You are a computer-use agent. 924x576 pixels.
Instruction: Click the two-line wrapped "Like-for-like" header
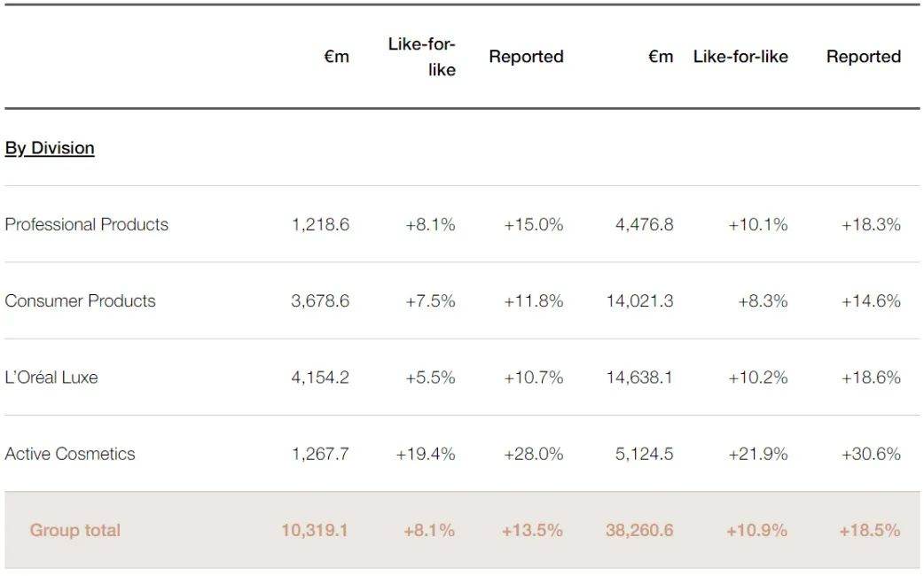423,57
